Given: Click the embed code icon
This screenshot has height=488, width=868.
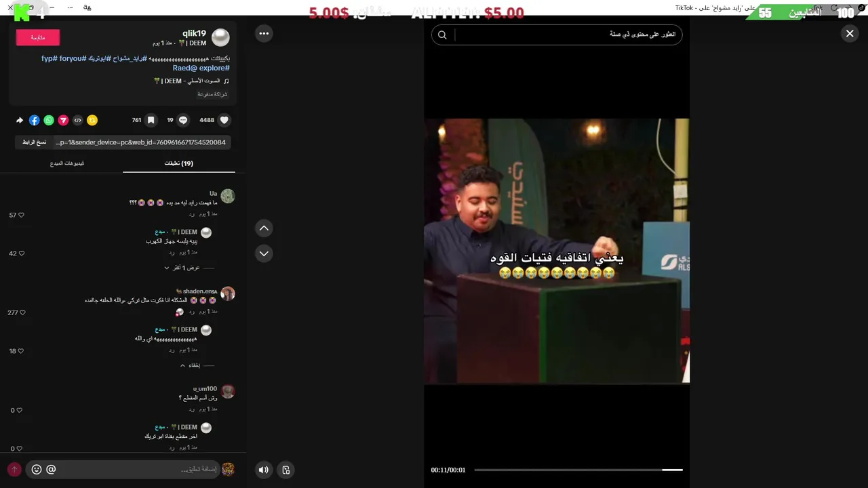Looking at the screenshot, I should [78, 120].
